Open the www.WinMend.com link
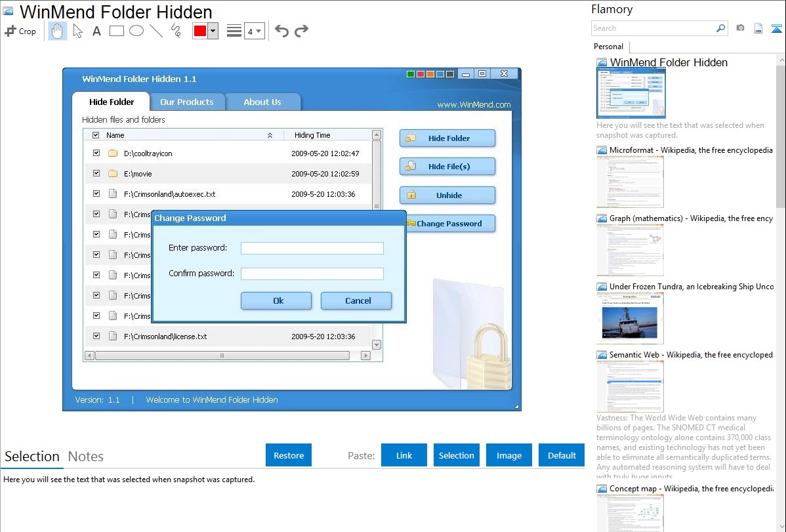 click(474, 105)
